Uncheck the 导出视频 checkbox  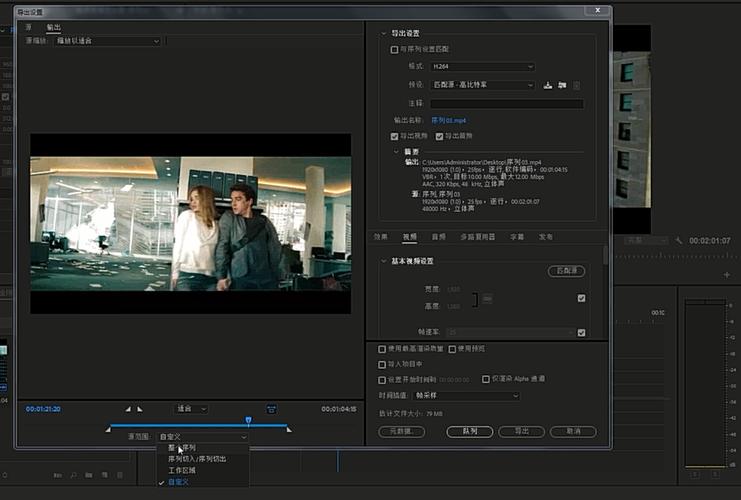pyautogui.click(x=394, y=137)
